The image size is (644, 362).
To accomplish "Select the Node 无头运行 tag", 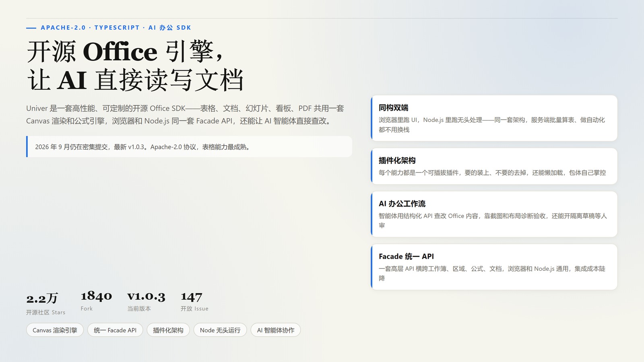I will (x=220, y=330).
